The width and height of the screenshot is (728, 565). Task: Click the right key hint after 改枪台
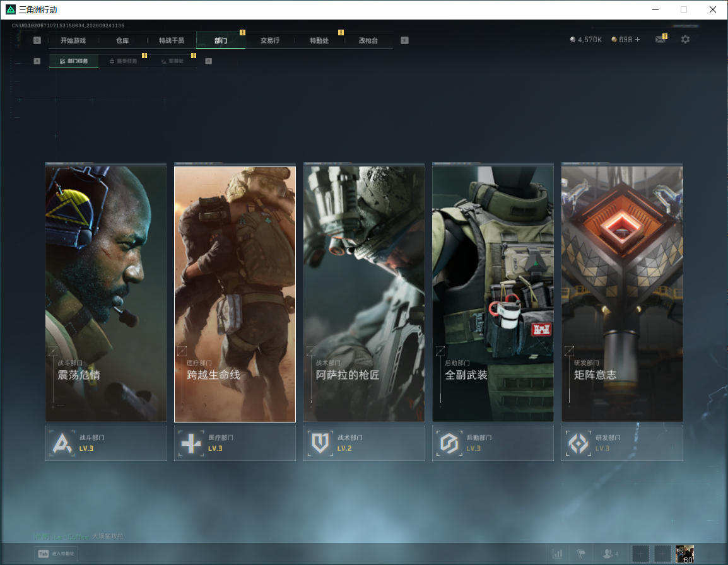point(404,40)
